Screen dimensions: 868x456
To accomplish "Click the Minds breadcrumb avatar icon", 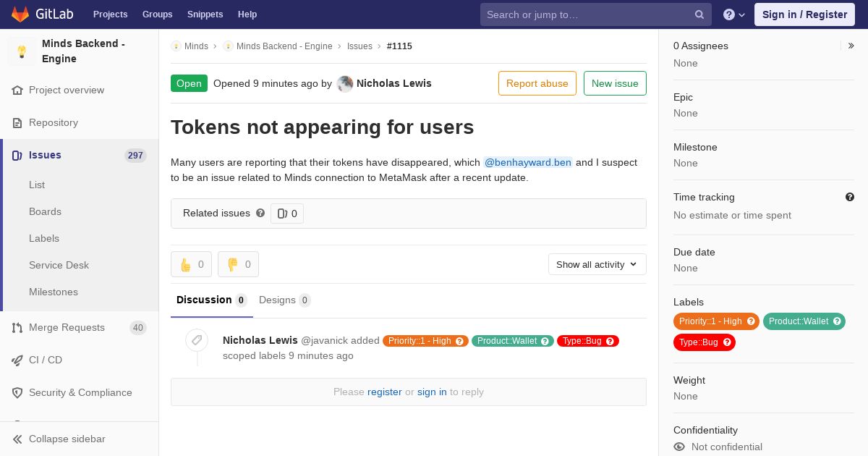I will point(176,46).
